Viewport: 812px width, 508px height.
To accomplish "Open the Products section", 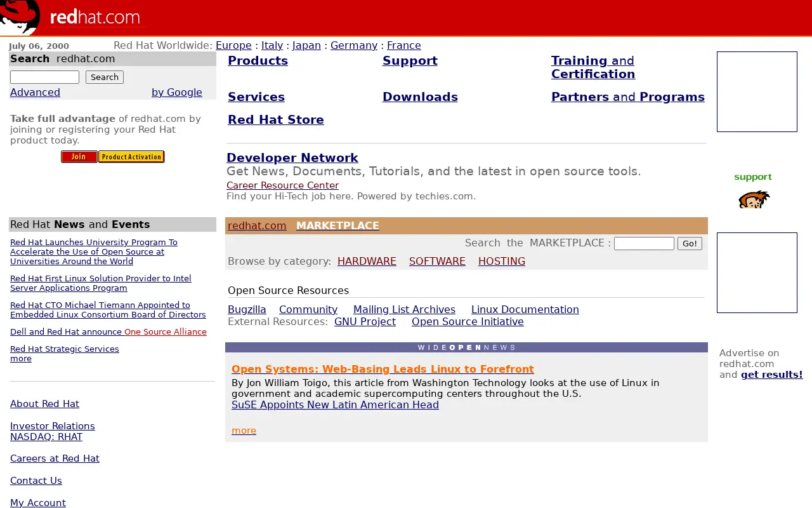I will point(258,60).
